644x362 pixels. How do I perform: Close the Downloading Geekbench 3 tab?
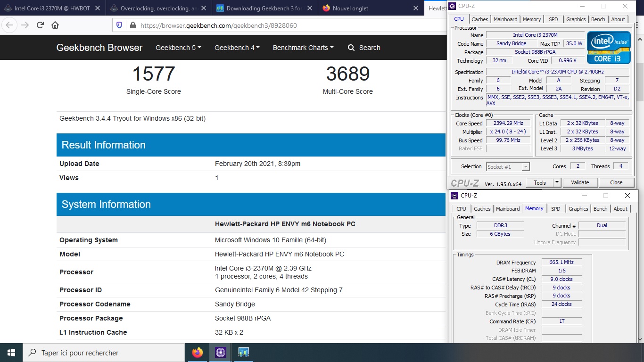pos(310,8)
